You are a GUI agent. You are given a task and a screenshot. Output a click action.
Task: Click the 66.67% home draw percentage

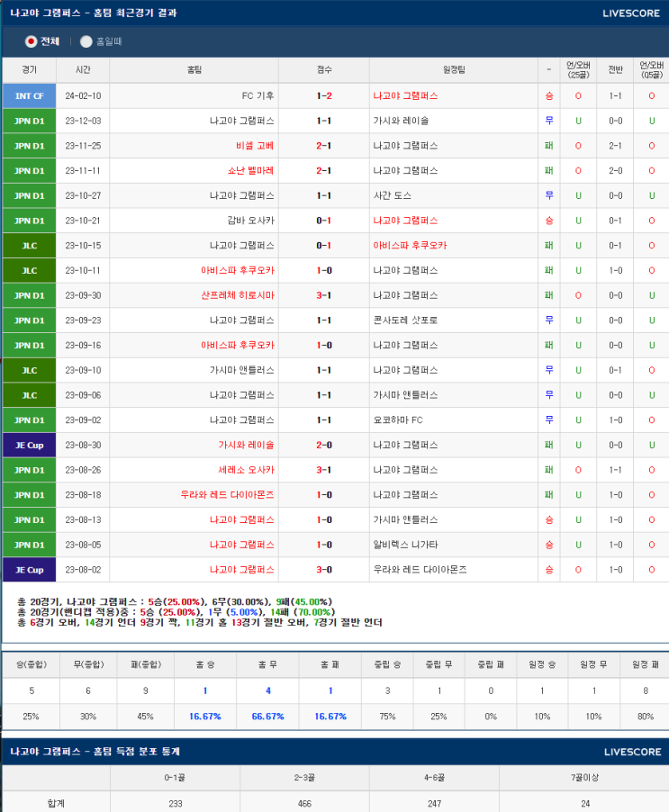pos(267,717)
